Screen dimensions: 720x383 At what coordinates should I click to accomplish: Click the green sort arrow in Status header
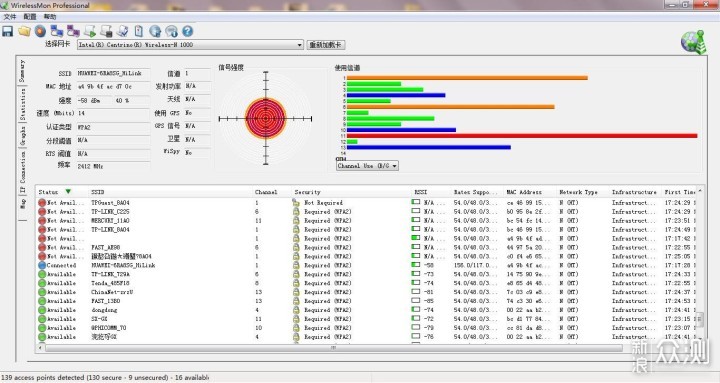pyautogui.click(x=68, y=192)
